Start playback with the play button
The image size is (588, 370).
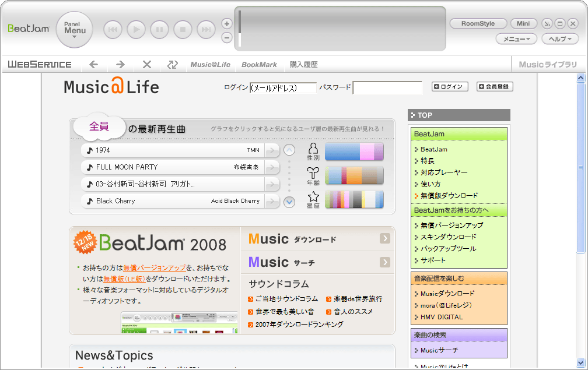136,30
